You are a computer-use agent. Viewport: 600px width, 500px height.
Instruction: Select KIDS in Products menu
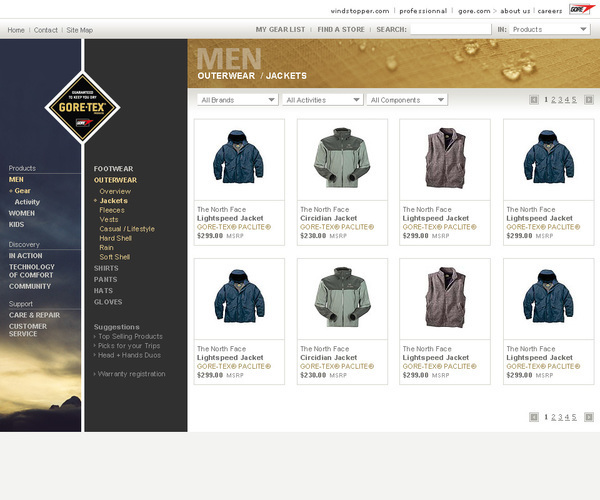(16, 225)
